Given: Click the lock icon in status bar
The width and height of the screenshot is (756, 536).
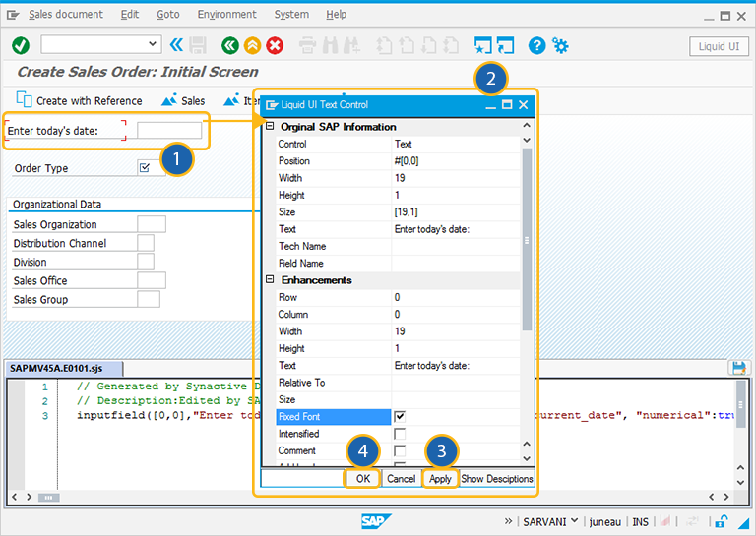Looking at the screenshot, I should (x=722, y=521).
